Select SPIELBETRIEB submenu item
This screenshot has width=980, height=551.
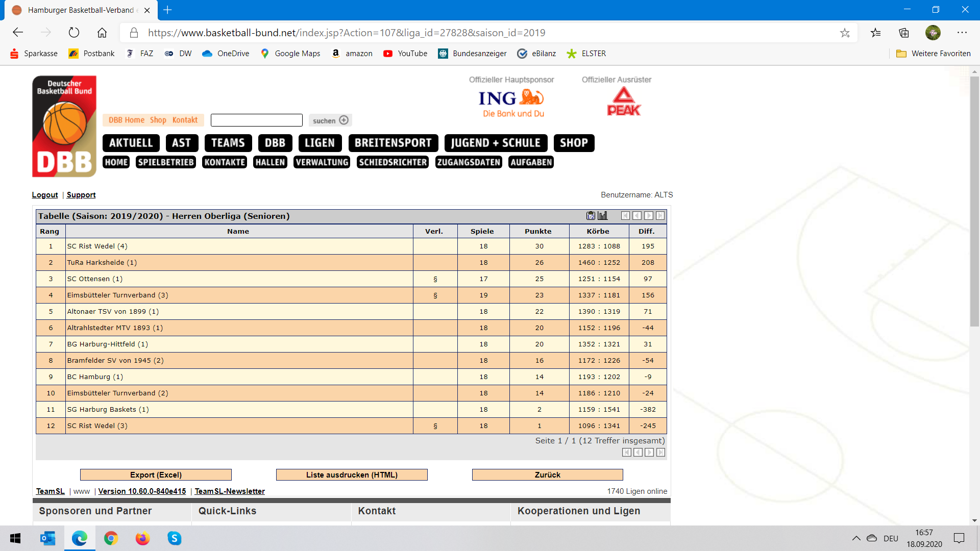pos(166,162)
